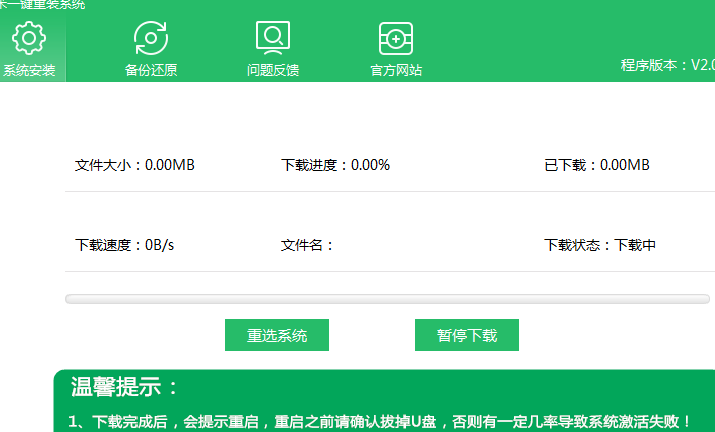715x432 pixels.
Task: Select the 官方网站 tab label
Action: tap(396, 70)
